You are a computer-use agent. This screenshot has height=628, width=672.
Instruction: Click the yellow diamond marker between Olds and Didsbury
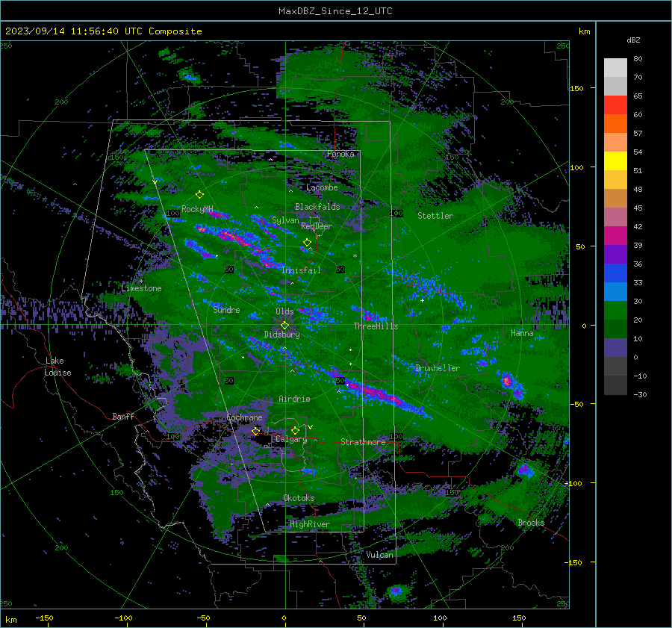pyautogui.click(x=284, y=326)
